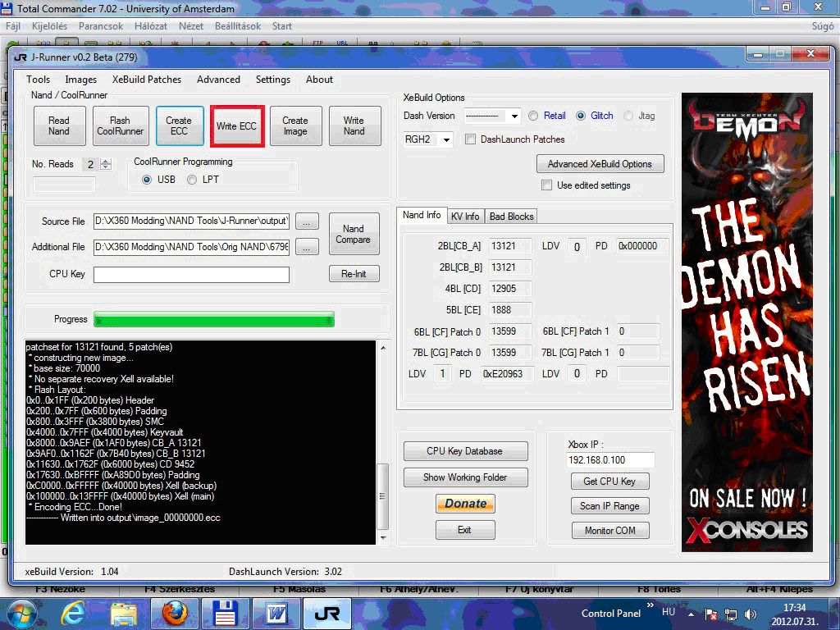Check the Use edited settings box

(x=545, y=185)
